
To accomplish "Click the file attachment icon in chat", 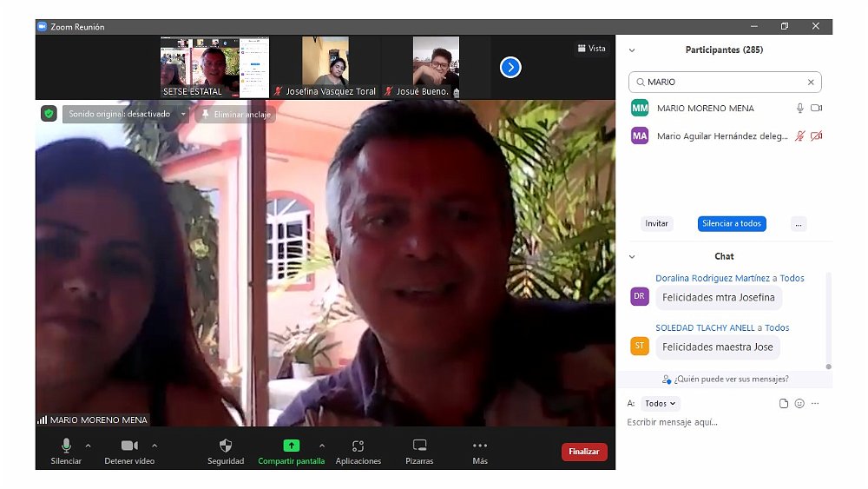I will point(784,404).
